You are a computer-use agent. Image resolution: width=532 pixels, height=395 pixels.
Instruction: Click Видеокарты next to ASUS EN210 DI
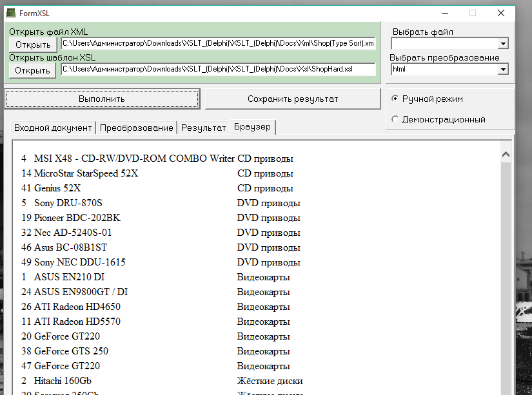click(264, 277)
